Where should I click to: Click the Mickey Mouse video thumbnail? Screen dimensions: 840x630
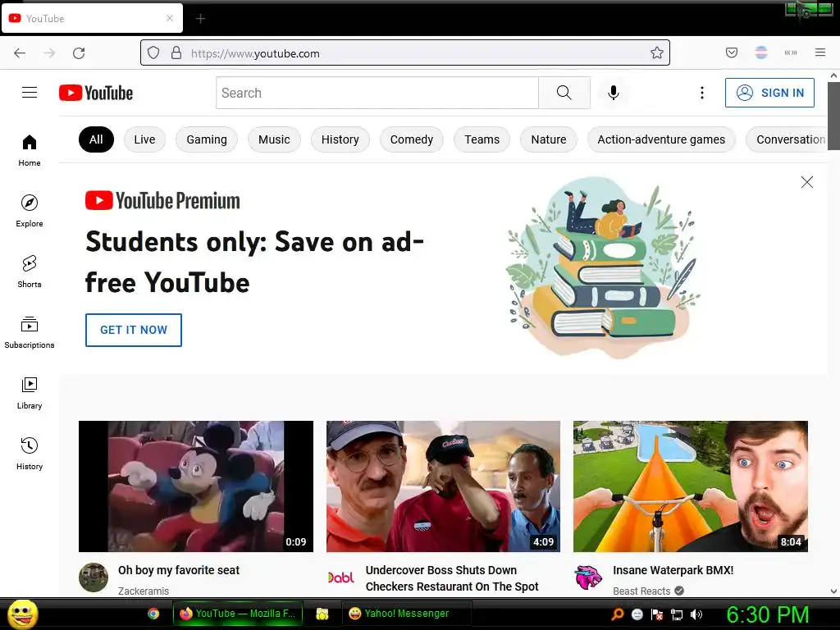(196, 486)
